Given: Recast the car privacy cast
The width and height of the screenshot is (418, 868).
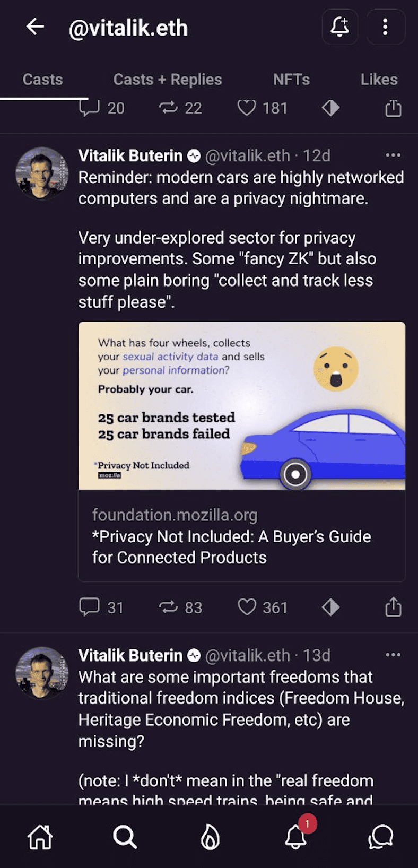Looking at the screenshot, I should point(169,607).
